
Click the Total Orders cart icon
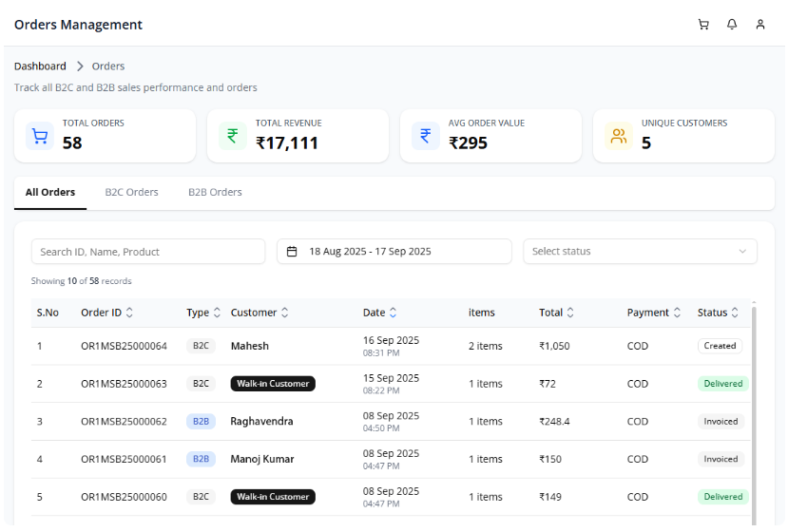tap(40, 136)
